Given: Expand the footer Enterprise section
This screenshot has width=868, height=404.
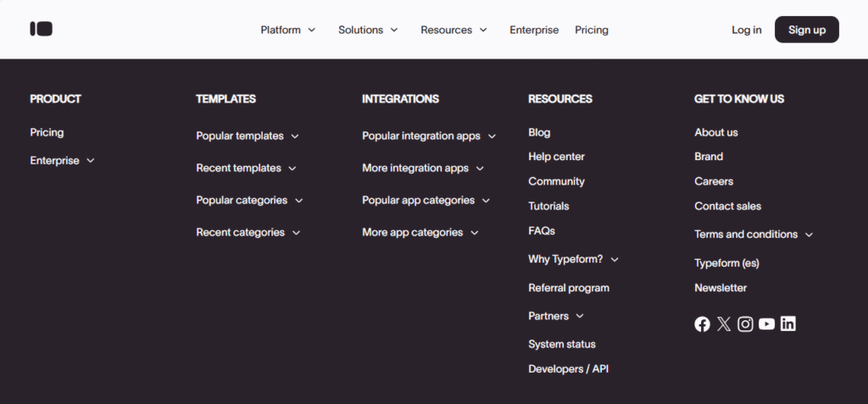Looking at the screenshot, I should (x=63, y=160).
